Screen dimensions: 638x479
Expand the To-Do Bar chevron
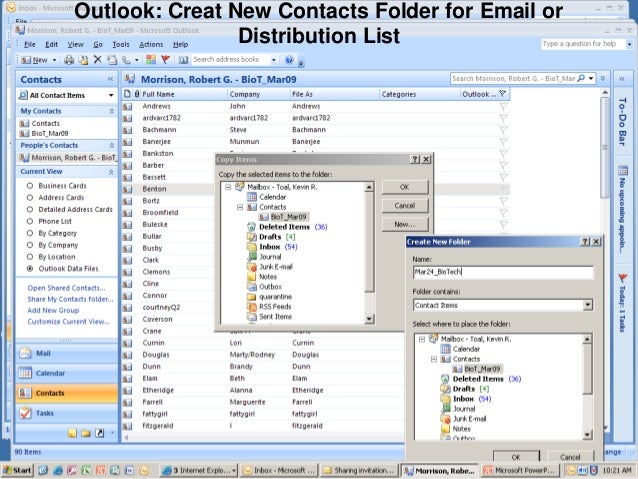click(x=622, y=79)
